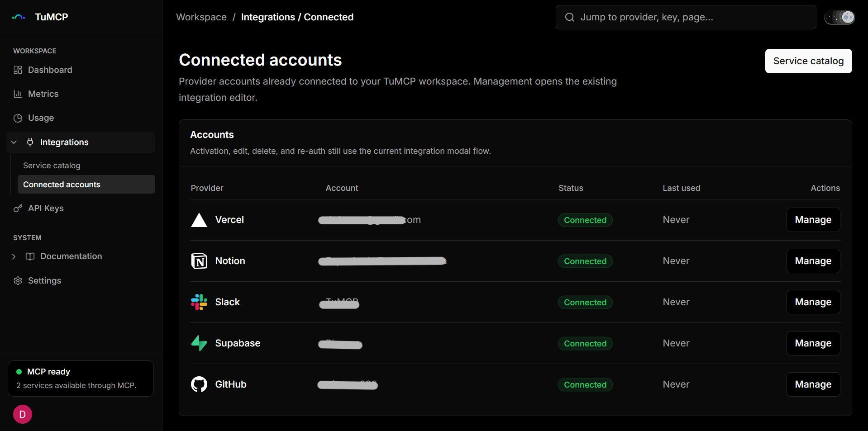Click the '2 services available through MCP.' text
The width and height of the screenshot is (868, 431).
click(x=76, y=386)
